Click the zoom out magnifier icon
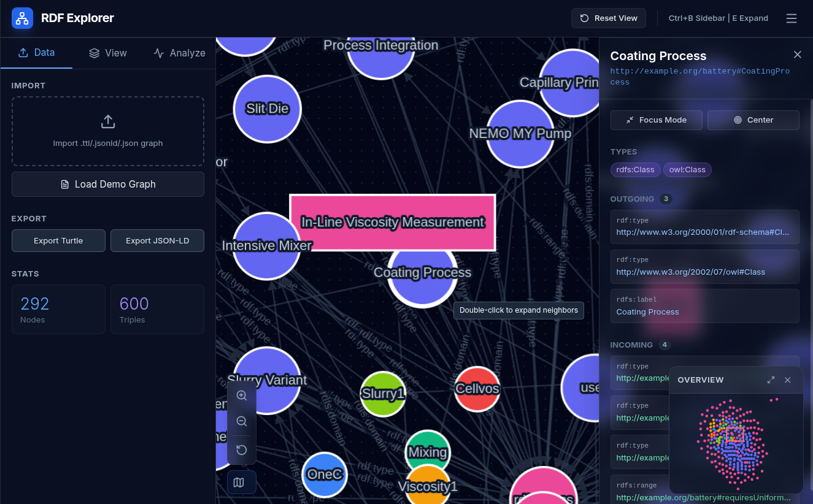 pos(242,422)
